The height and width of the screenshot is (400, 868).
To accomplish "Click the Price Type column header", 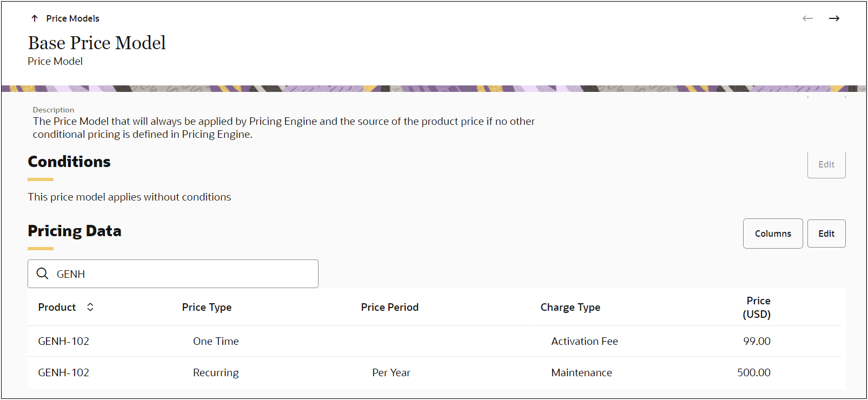I will tap(207, 307).
